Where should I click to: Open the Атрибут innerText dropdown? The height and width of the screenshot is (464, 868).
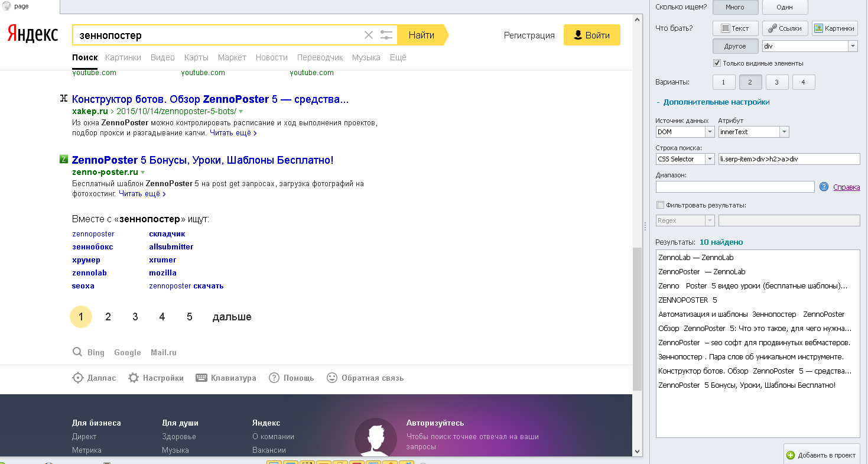point(784,132)
